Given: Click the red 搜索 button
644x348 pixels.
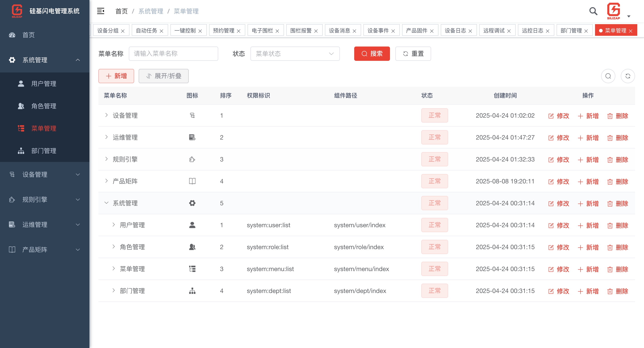Looking at the screenshot, I should click(372, 54).
